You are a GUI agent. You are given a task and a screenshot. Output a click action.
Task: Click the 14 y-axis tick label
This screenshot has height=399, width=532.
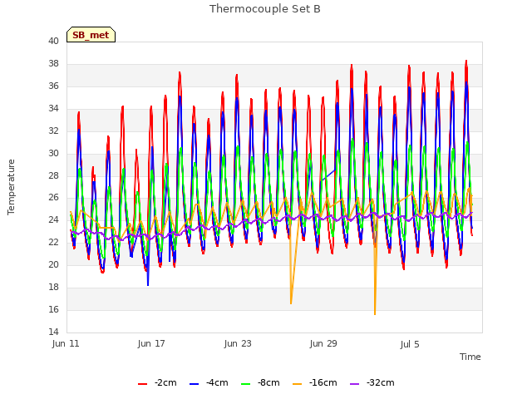pyautogui.click(x=53, y=332)
